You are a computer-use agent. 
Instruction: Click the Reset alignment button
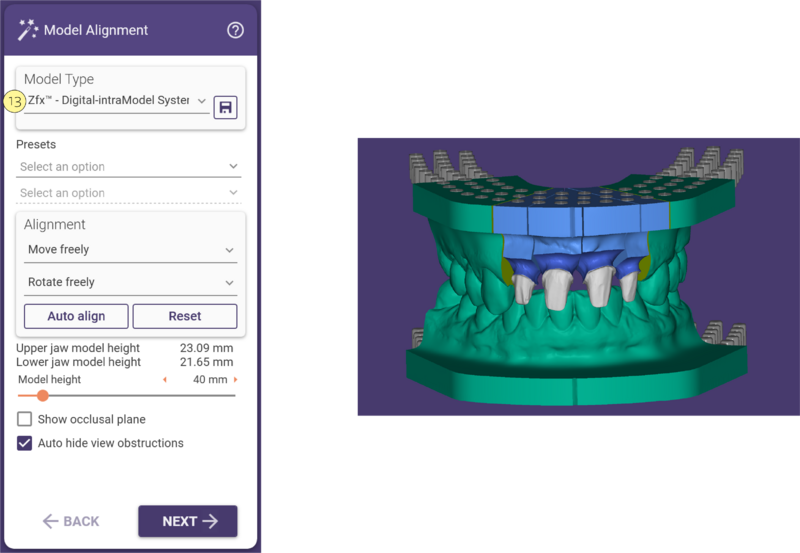(x=185, y=316)
